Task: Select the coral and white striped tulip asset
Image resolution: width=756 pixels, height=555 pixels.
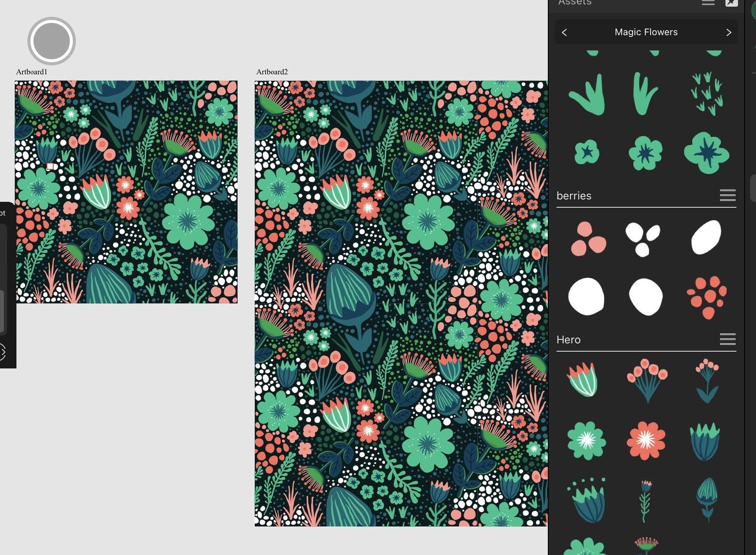Action: 583,379
